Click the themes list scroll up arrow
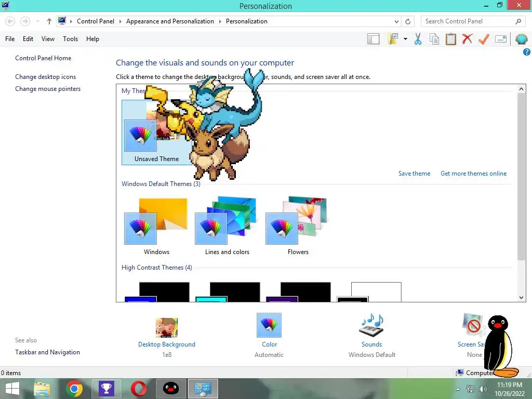The height and width of the screenshot is (399, 532). 521,89
